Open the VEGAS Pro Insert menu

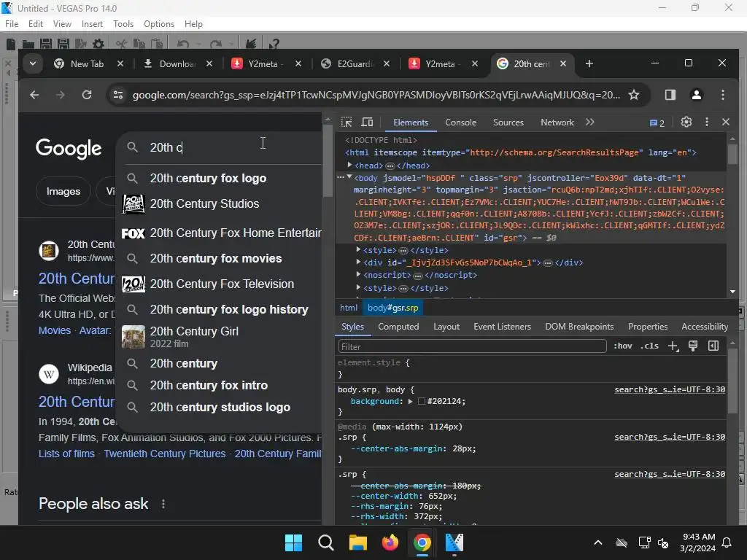(x=92, y=24)
